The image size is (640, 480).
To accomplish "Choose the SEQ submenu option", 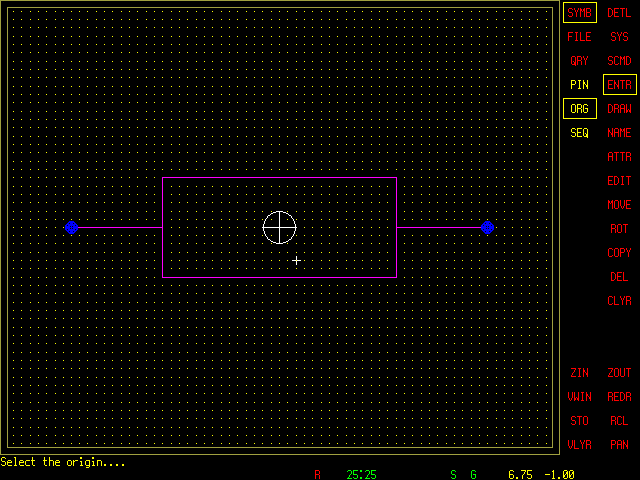I will [x=580, y=133].
